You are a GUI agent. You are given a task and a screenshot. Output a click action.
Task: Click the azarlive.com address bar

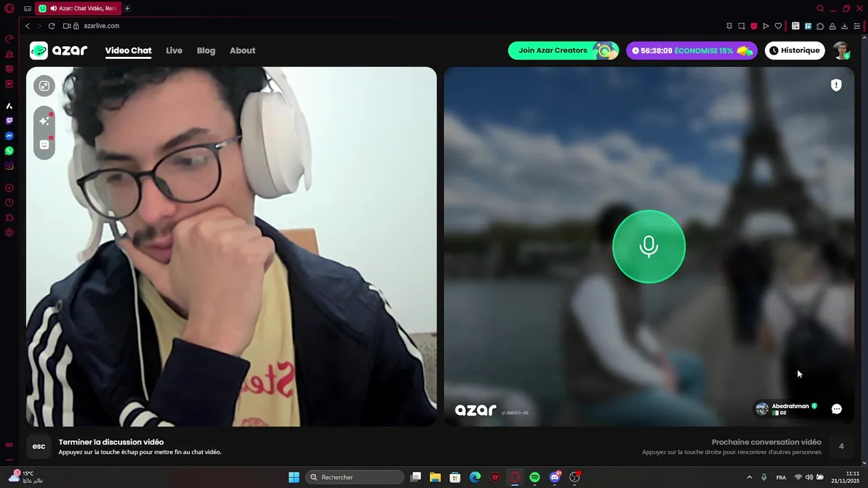coord(101,26)
